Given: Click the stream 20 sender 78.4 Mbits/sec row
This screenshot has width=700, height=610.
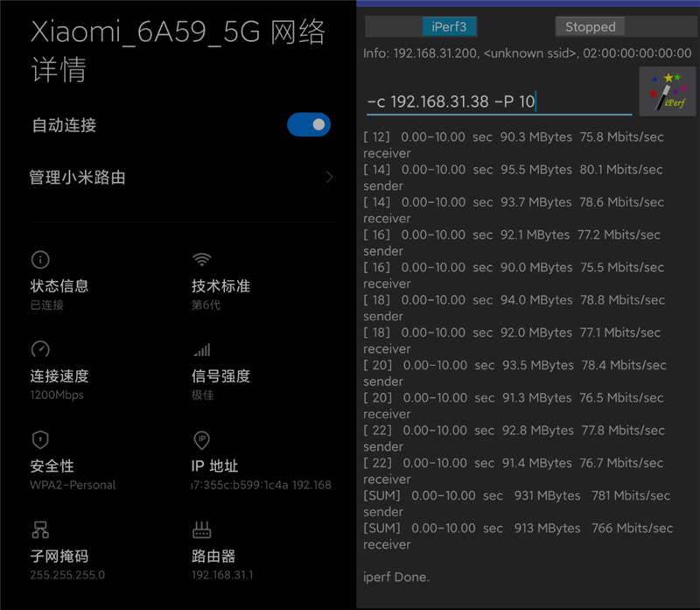Looking at the screenshot, I should coord(514,373).
